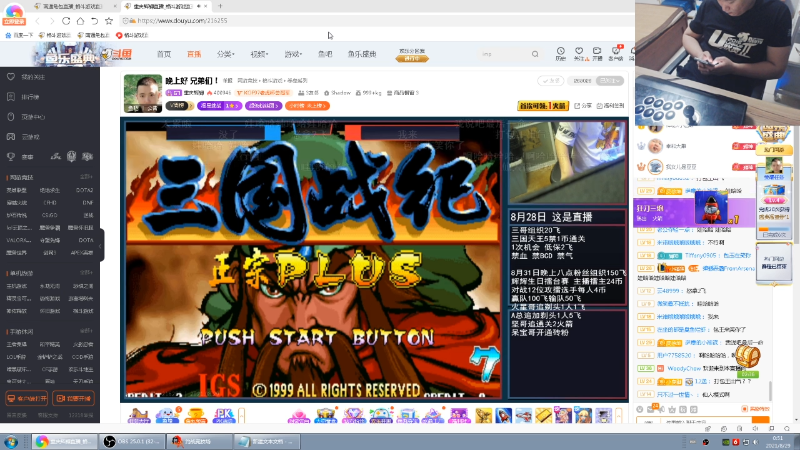
Task: Expand the 分类 dropdown in top nav
Action: click(225, 54)
